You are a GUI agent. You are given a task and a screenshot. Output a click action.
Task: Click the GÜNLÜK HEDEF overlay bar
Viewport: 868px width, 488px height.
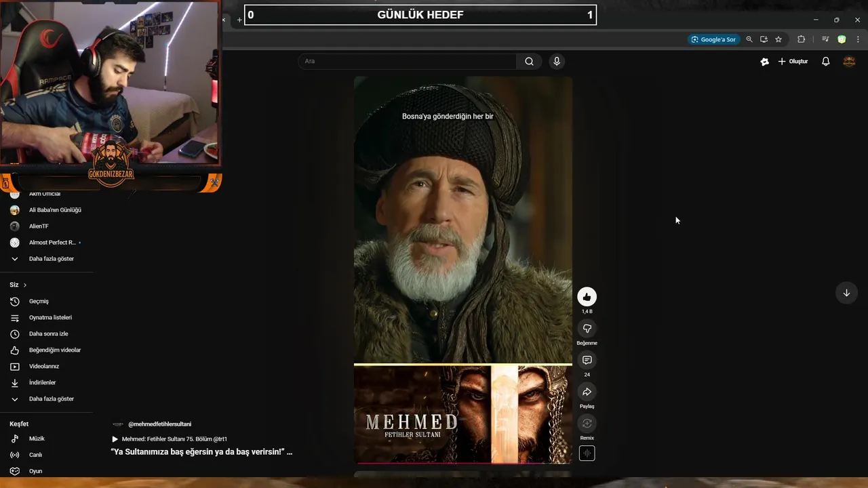click(420, 15)
